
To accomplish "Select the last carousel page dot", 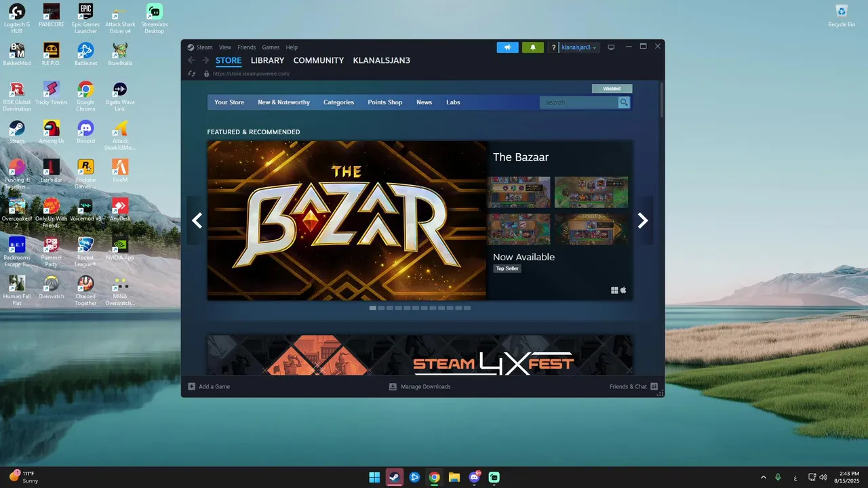I will coord(467,308).
